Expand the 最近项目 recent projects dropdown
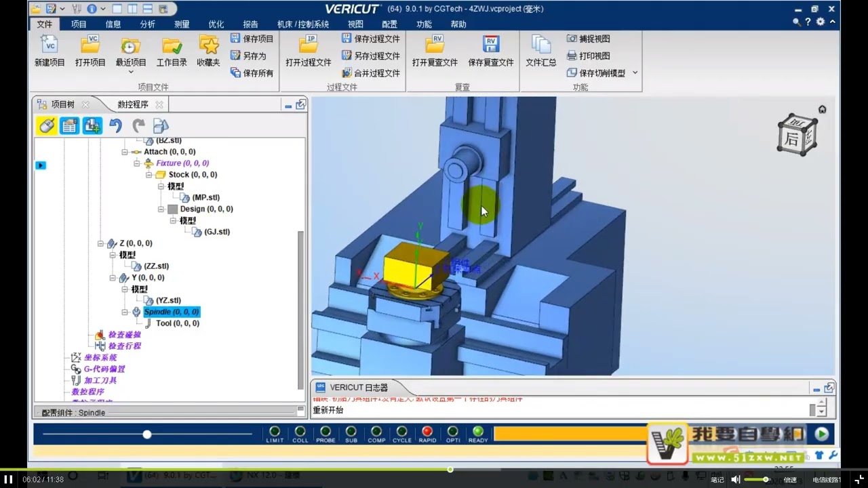 pos(131,71)
